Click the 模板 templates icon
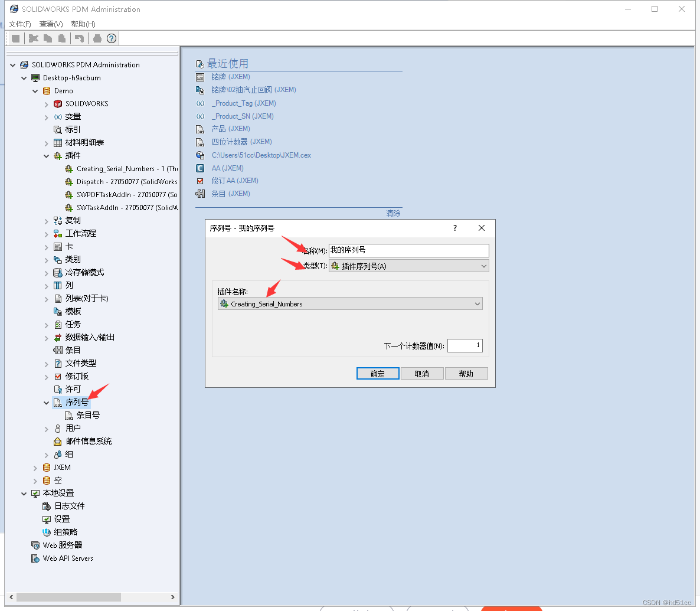Screen dimensions: 700x611 pos(58,311)
